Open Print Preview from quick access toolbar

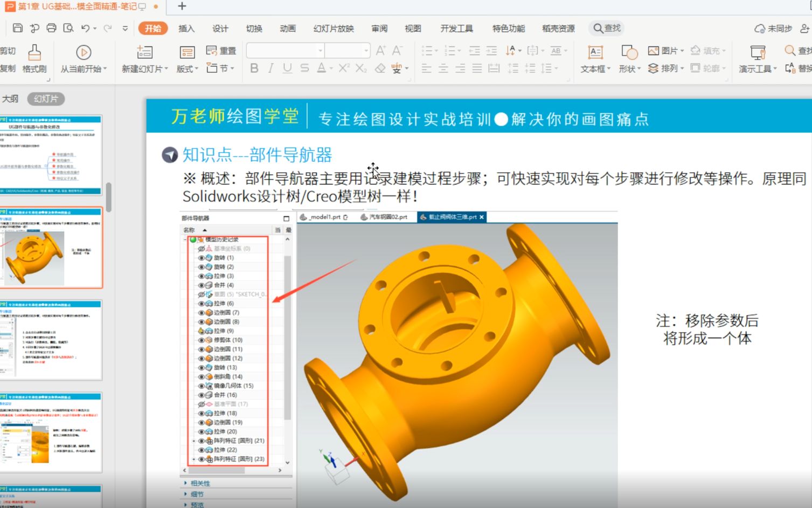(68, 28)
